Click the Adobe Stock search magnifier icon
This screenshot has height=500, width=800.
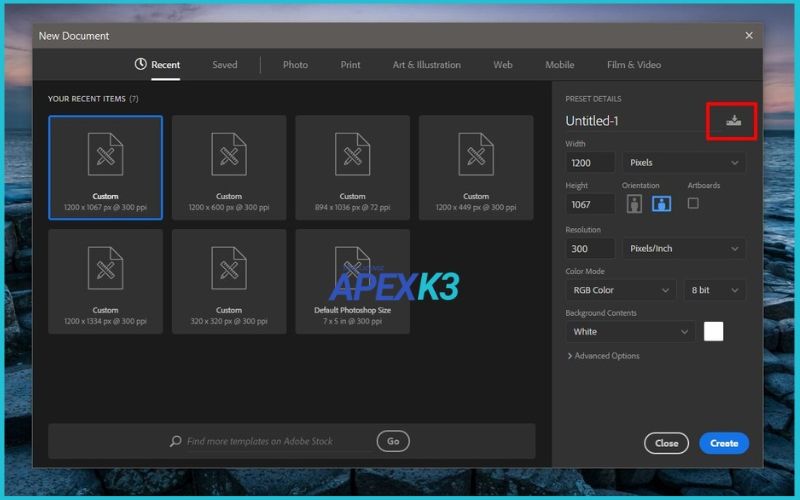[176, 441]
